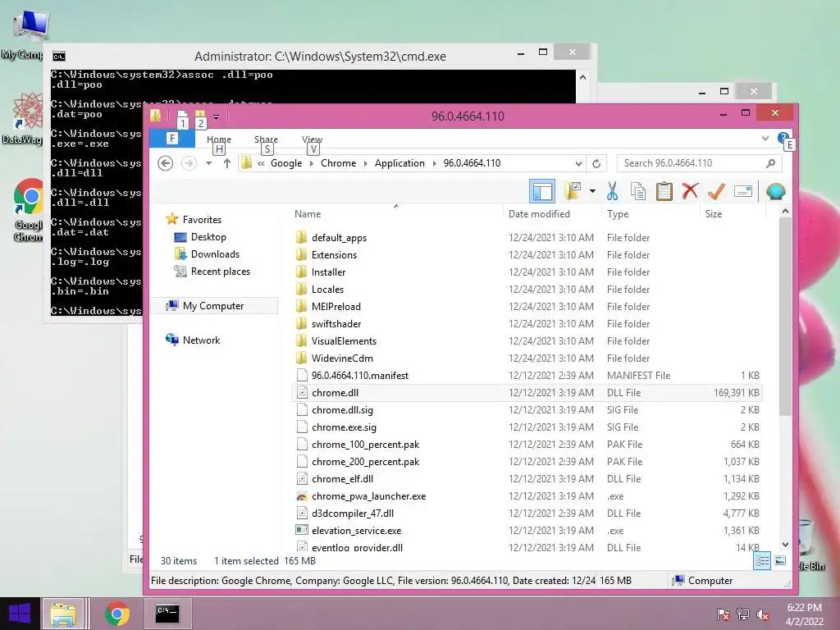
Task: Sort files by the Size column
Action: click(x=714, y=214)
